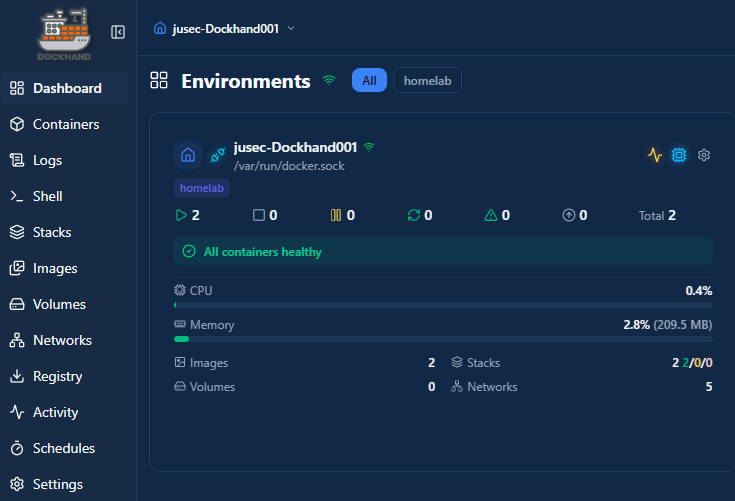Screen dimensions: 735x501
Task: Open the Schedules page
Action: click(x=63, y=448)
